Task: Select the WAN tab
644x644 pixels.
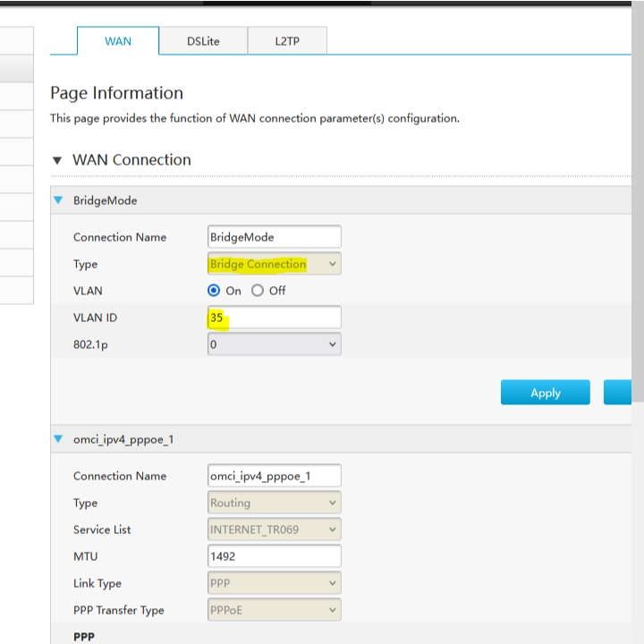Action: point(118,41)
